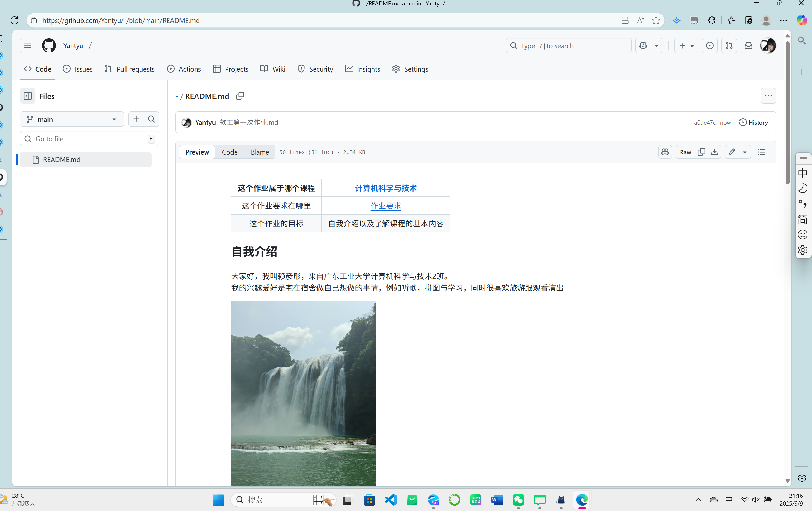The width and height of the screenshot is (812, 511).
Task: Copy raw README contents icon
Action: (x=701, y=152)
